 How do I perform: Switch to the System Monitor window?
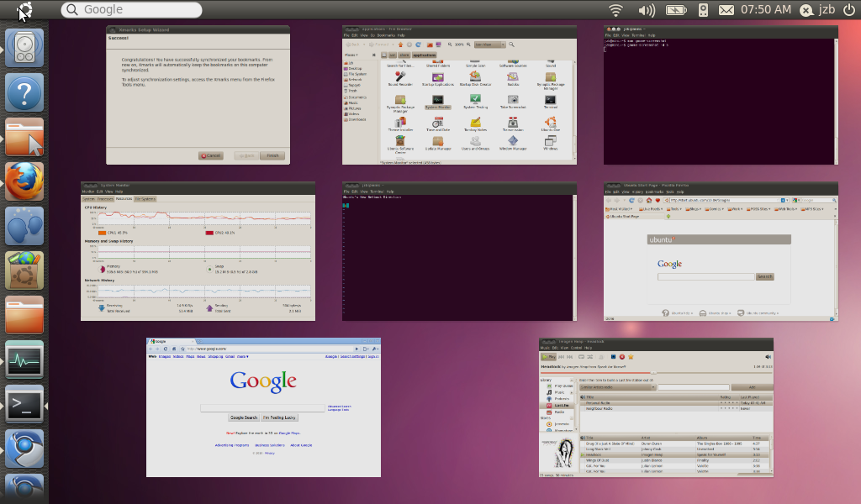[x=198, y=250]
